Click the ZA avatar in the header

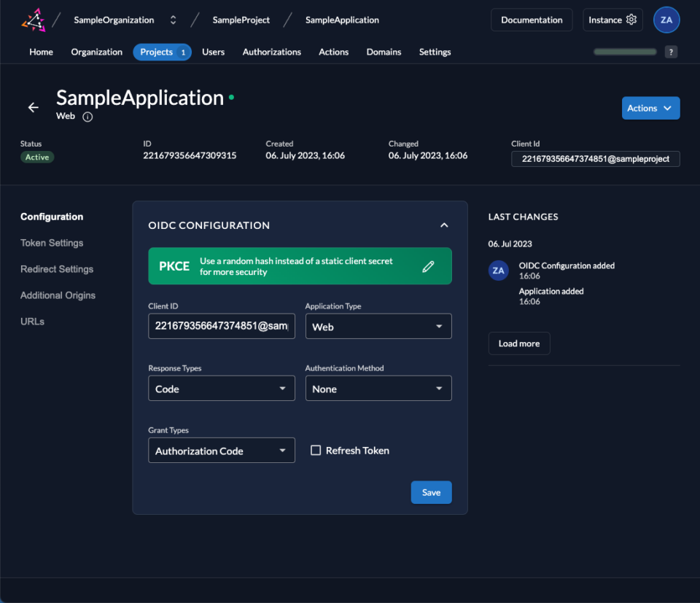point(666,20)
